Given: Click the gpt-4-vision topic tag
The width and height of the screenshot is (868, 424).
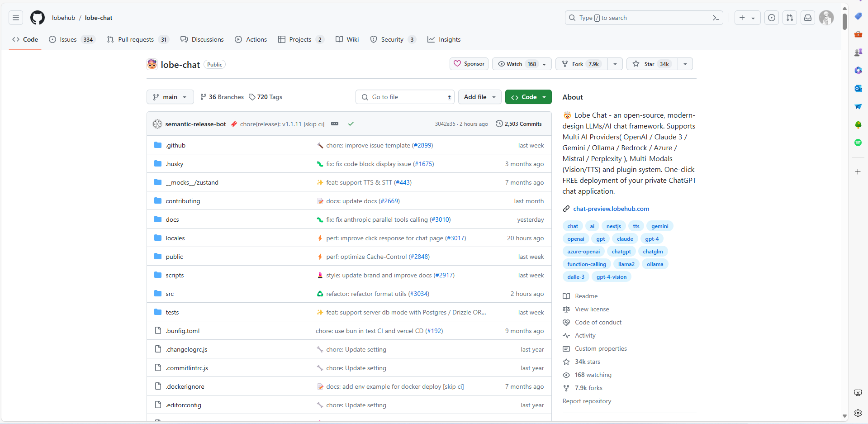Looking at the screenshot, I should click(x=611, y=277).
